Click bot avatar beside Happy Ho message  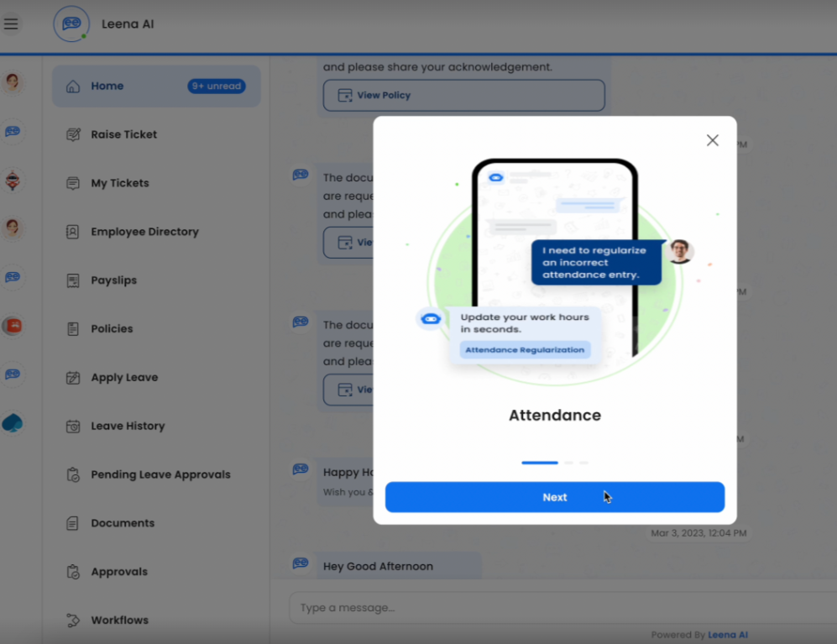pos(301,469)
